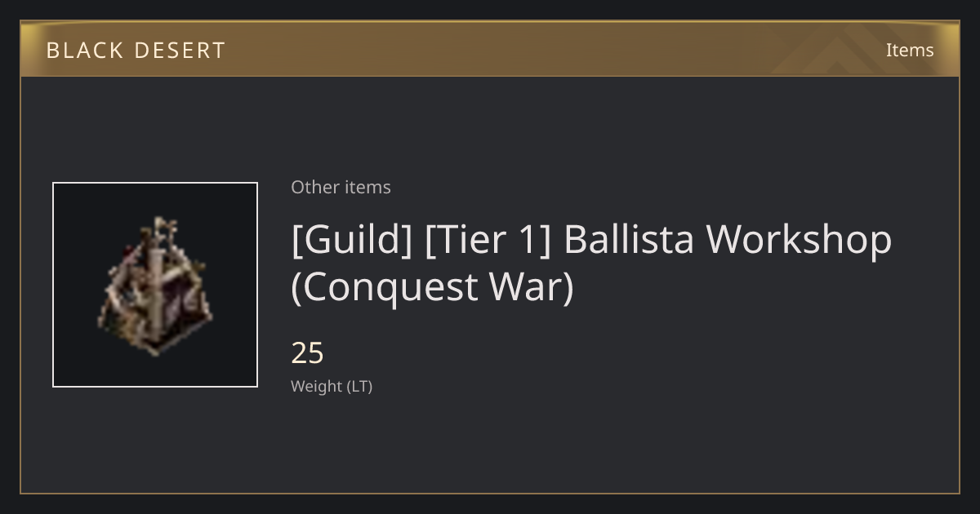
Task: Select the Other items category label
Action: coord(341,187)
